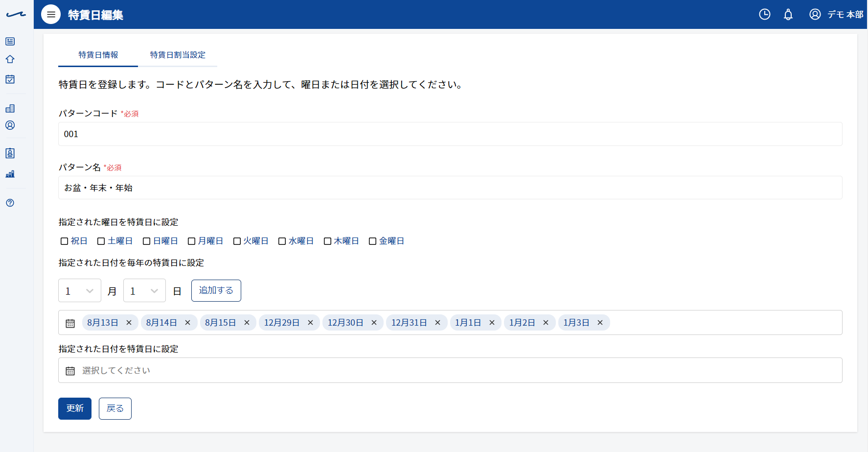Remove the 12月30日 date tag
868x452 pixels.
(x=374, y=323)
